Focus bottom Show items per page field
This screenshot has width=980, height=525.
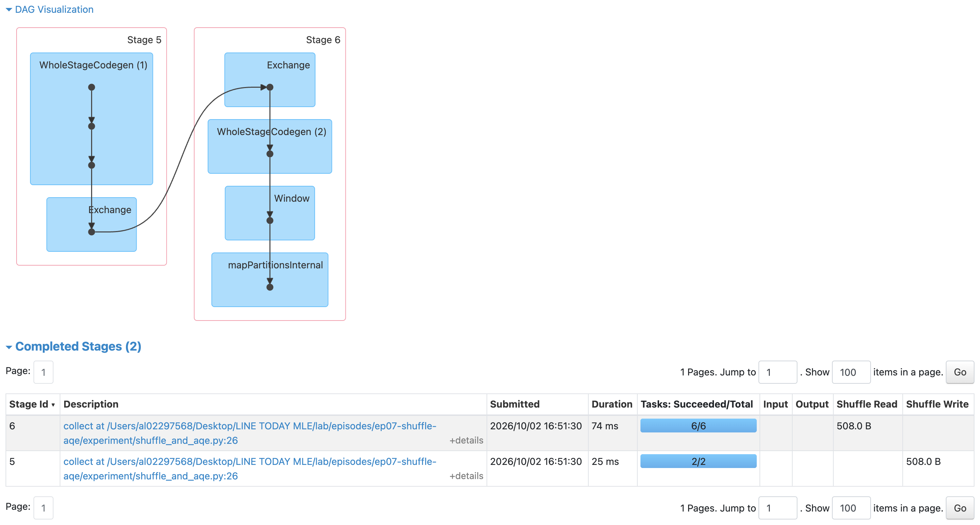[x=851, y=508]
